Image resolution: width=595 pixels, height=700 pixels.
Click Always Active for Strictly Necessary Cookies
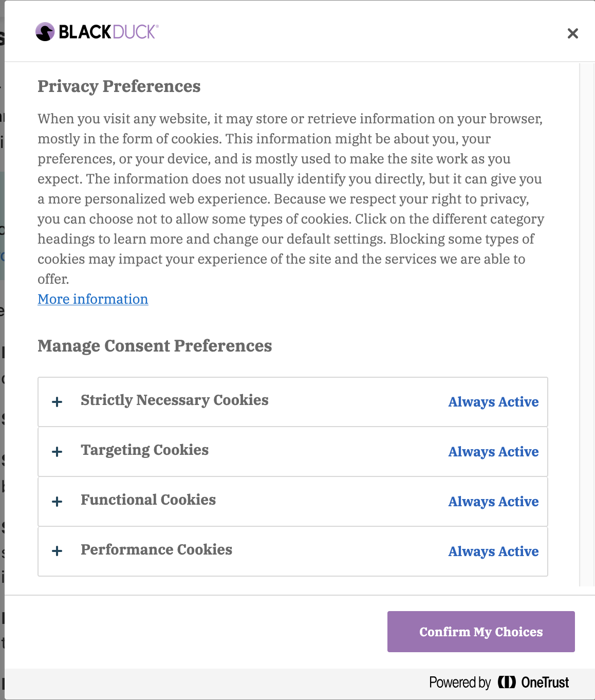493,402
